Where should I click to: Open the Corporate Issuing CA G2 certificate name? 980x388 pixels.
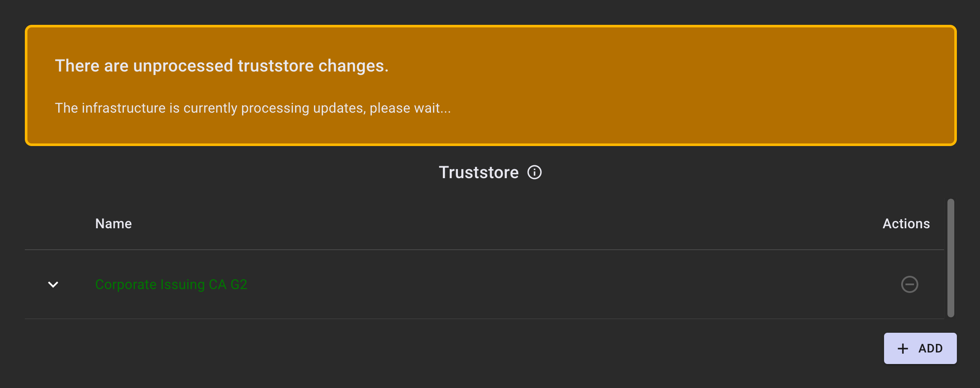tap(171, 284)
